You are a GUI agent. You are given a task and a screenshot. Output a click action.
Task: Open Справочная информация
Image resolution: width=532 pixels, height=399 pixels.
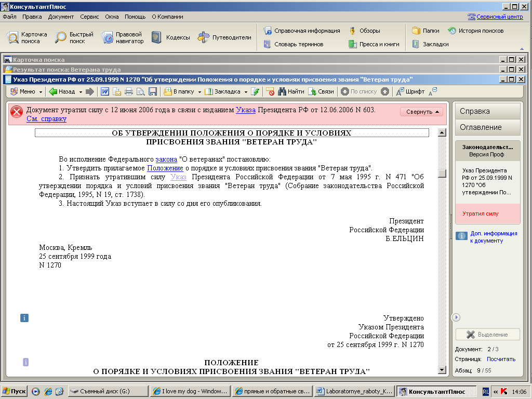click(302, 31)
